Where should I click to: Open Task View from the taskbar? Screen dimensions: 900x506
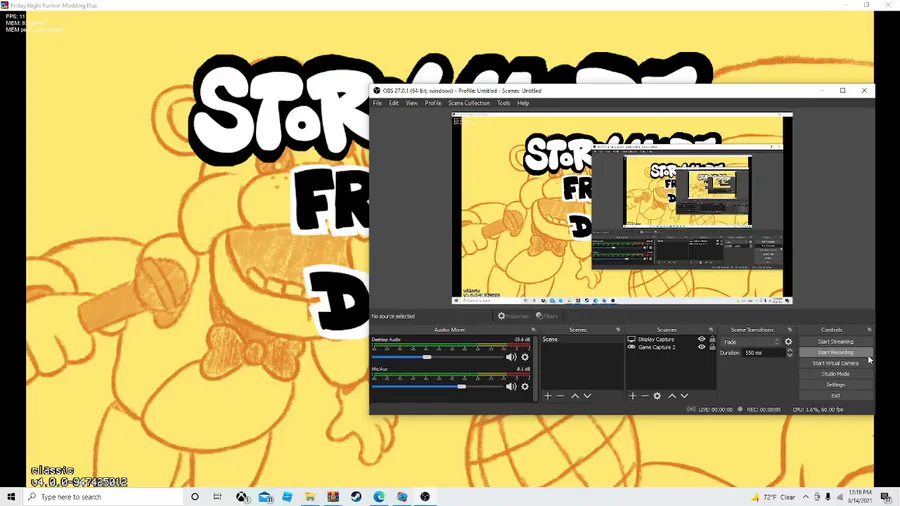pyautogui.click(x=217, y=497)
